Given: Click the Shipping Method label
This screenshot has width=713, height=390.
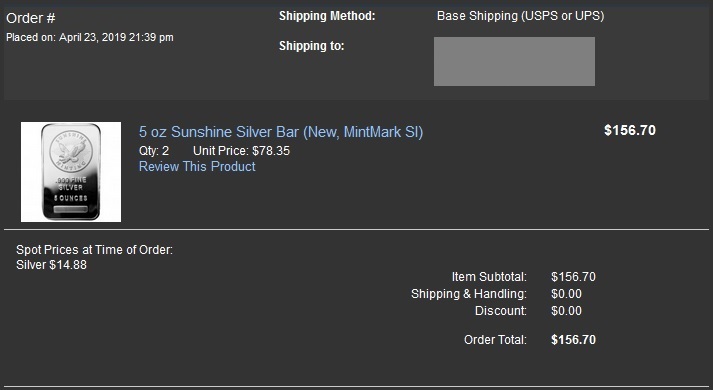Looking at the screenshot, I should 327,16.
